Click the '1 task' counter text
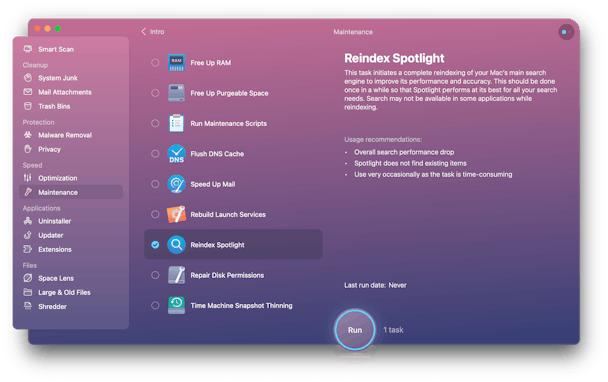 coord(393,330)
